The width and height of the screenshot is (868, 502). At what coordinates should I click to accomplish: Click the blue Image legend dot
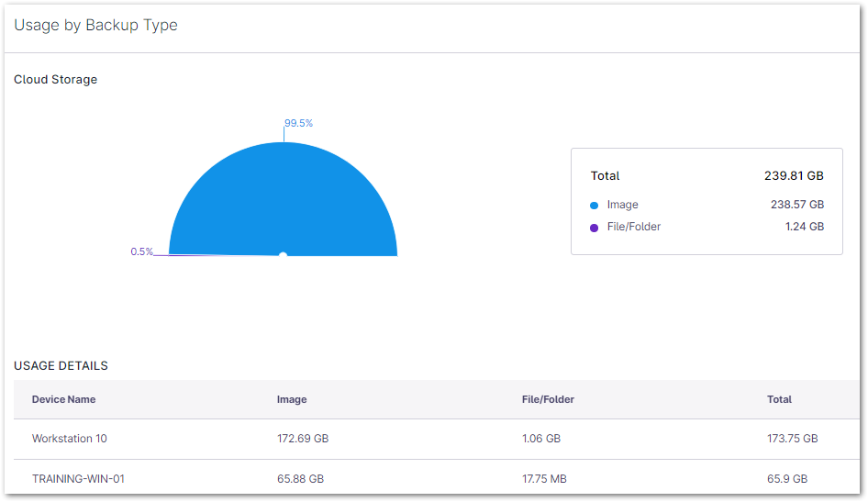[x=594, y=206]
